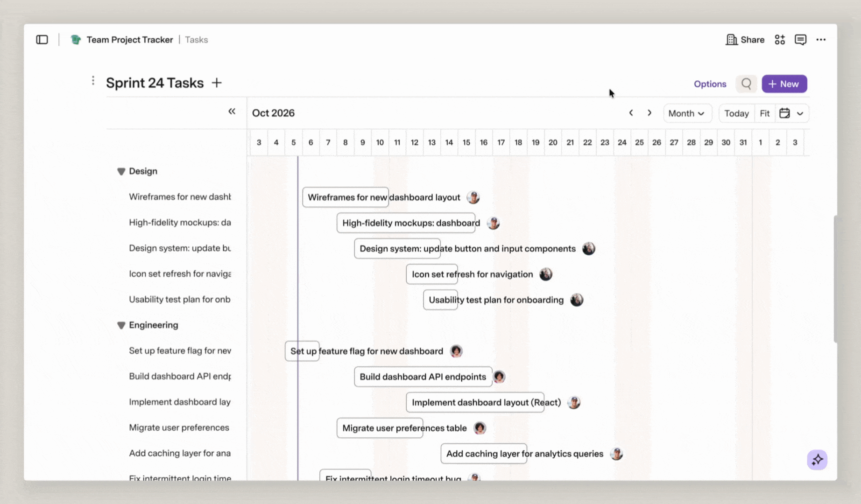
Task: Jump to Today
Action: pos(736,113)
